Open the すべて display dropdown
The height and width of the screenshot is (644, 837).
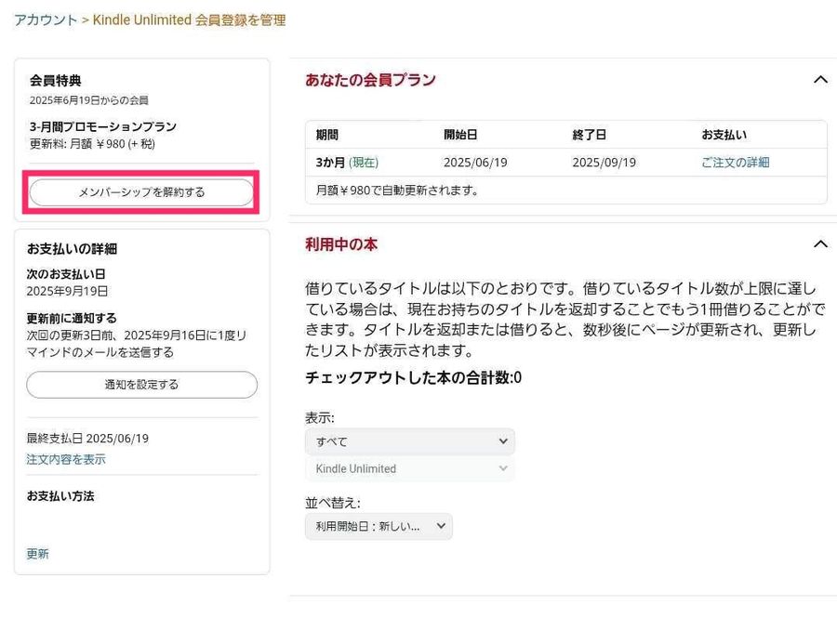click(410, 441)
